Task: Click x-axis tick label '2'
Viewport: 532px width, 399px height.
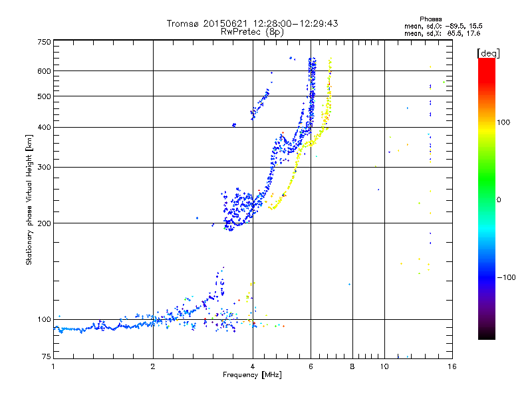Action: click(153, 366)
